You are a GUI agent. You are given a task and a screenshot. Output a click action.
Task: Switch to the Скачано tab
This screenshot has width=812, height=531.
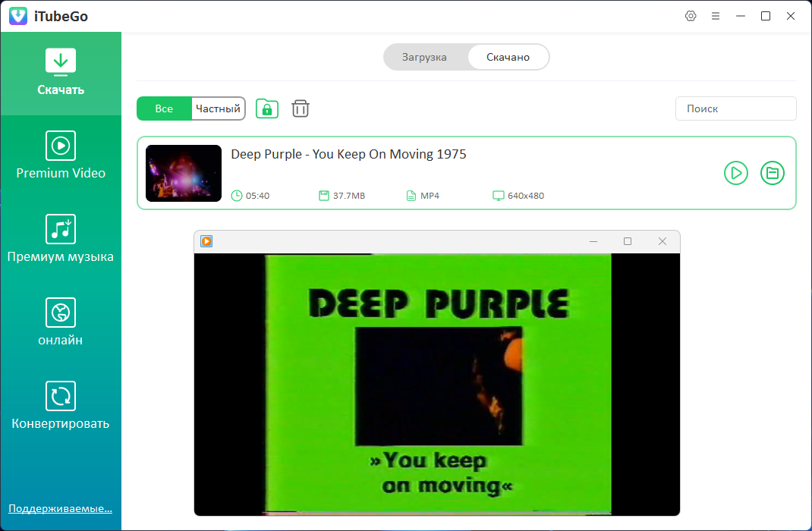coord(508,57)
